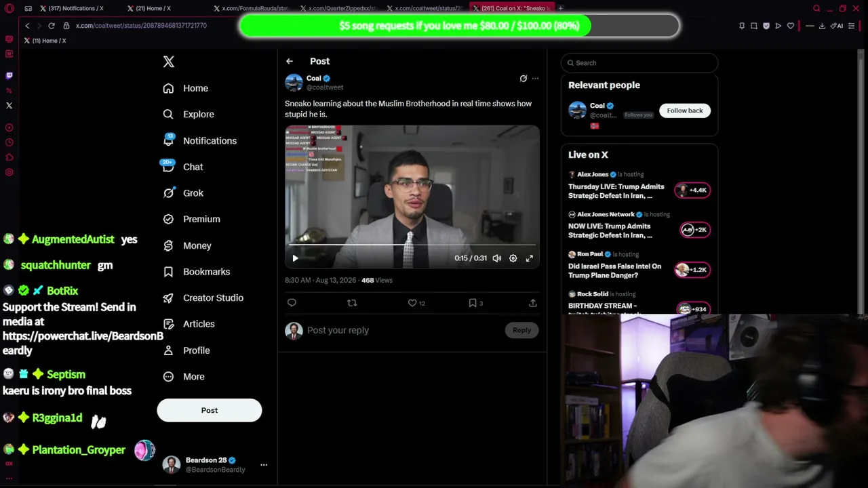Mute the video's audio
Viewport: 868px width, 488px height.
pyautogui.click(x=497, y=258)
